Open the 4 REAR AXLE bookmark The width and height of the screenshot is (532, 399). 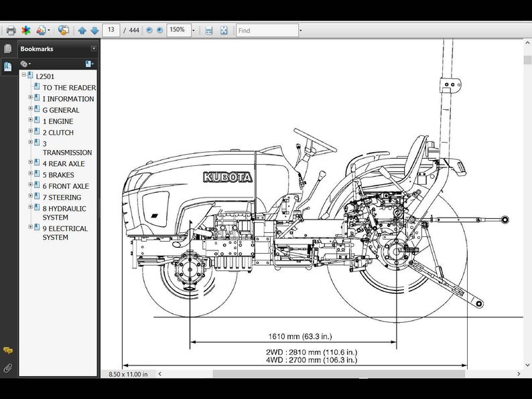tap(64, 163)
